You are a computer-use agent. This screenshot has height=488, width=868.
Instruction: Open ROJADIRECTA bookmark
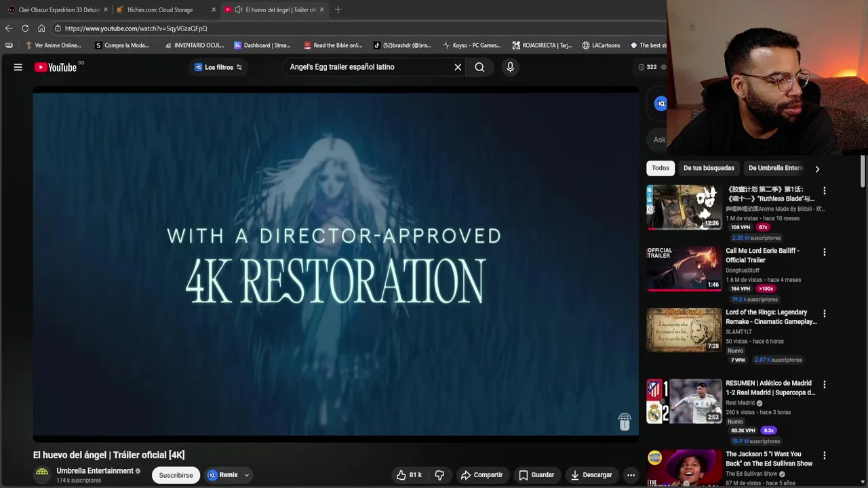click(542, 45)
